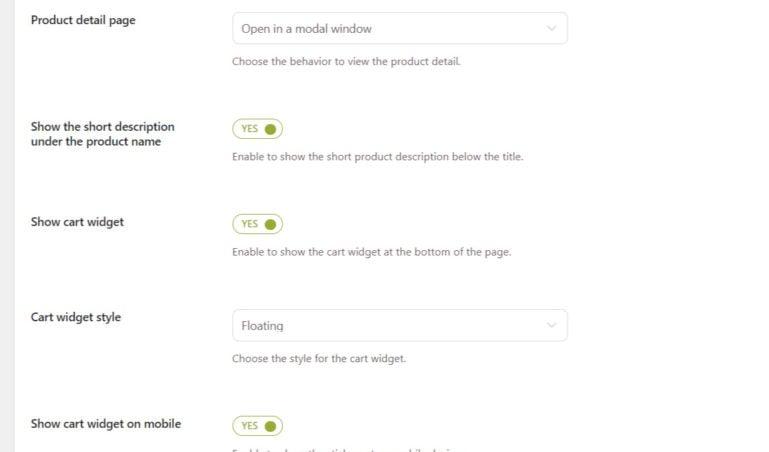Expand the Product detail page dropdown arrow
This screenshot has height=452, width=769.
click(551, 28)
